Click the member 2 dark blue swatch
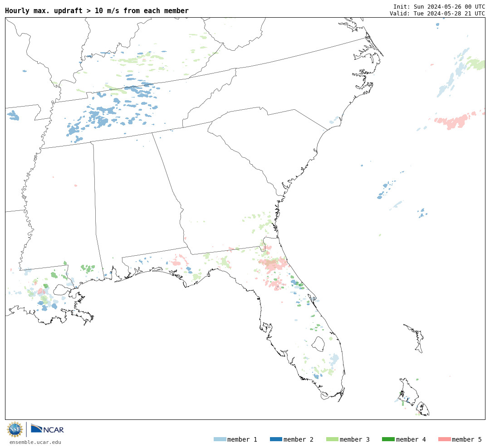The image size is (490, 448). (x=276, y=439)
